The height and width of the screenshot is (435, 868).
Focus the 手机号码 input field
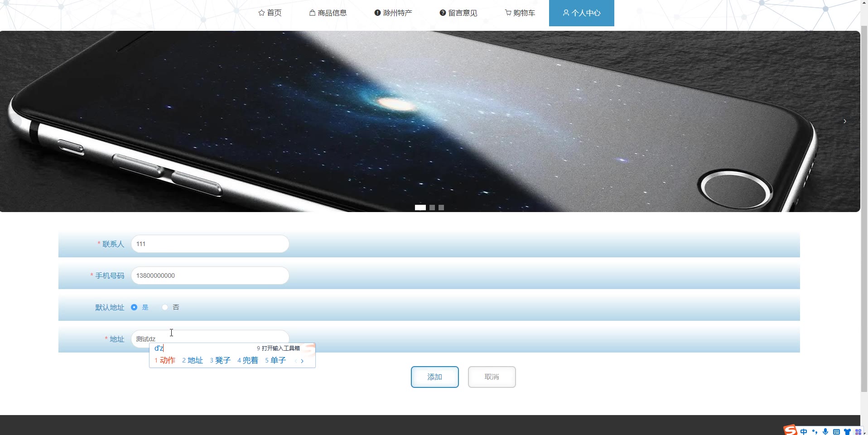tap(210, 275)
